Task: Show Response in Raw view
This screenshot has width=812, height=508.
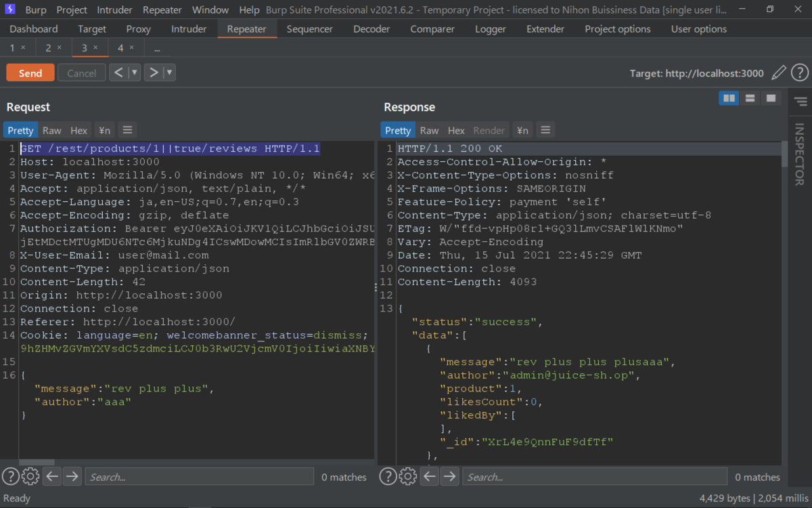Action: coord(430,130)
